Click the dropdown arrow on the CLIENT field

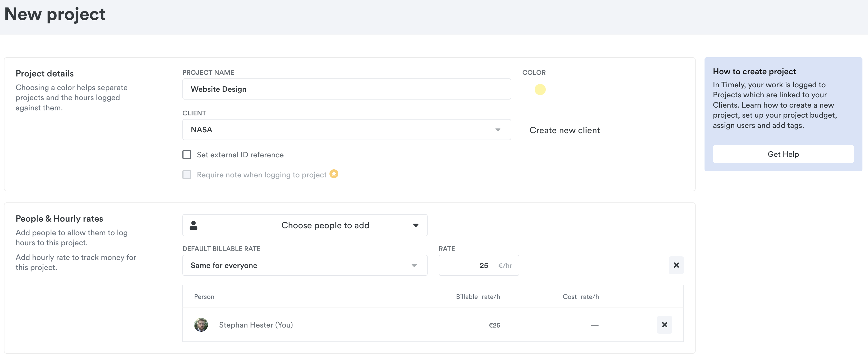[x=498, y=130]
